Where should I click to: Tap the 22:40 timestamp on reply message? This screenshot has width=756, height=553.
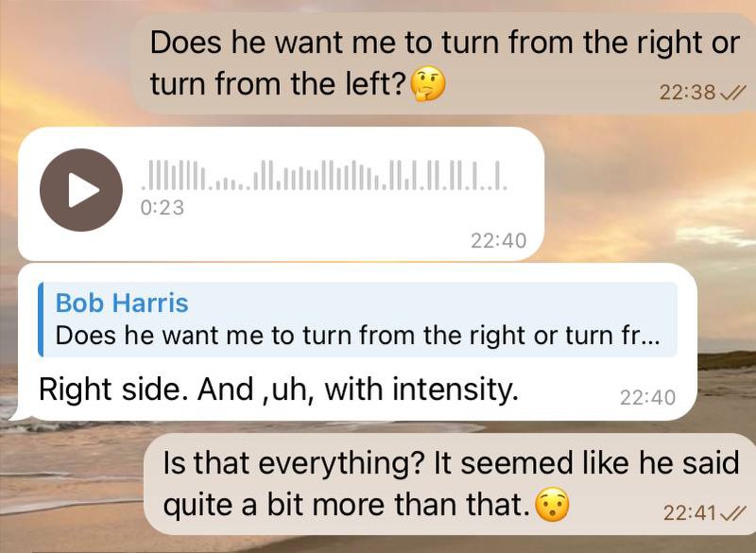(647, 398)
